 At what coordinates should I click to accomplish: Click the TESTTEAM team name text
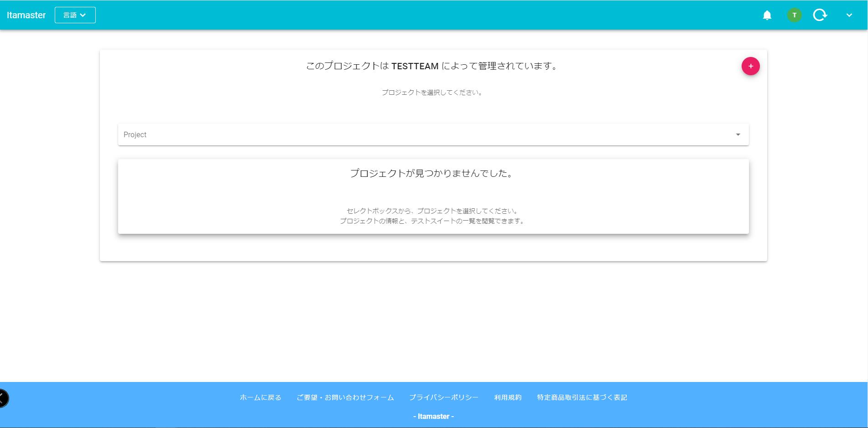(x=415, y=66)
